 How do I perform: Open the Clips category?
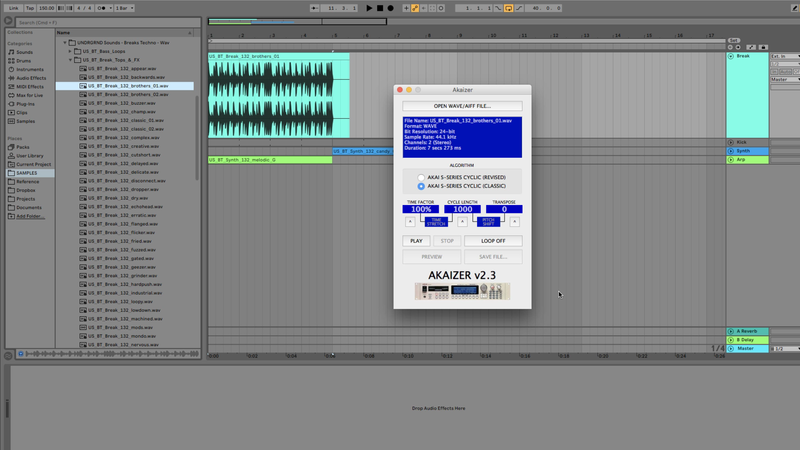(x=21, y=113)
